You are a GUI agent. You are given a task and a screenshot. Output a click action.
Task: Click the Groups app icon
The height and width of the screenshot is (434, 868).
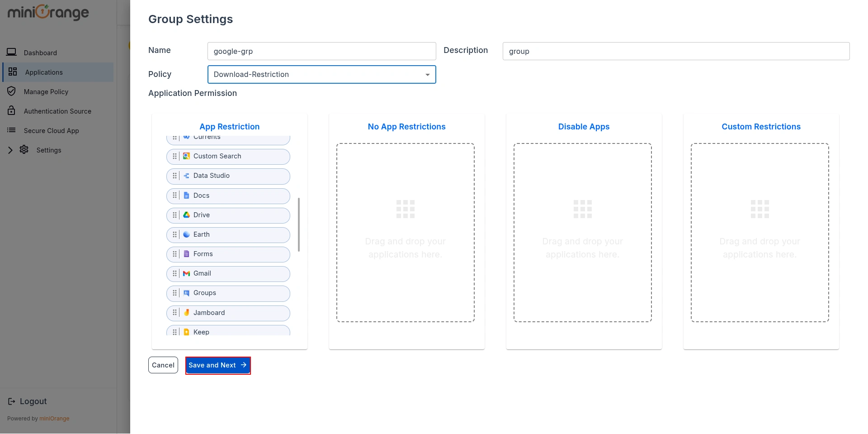click(x=186, y=293)
